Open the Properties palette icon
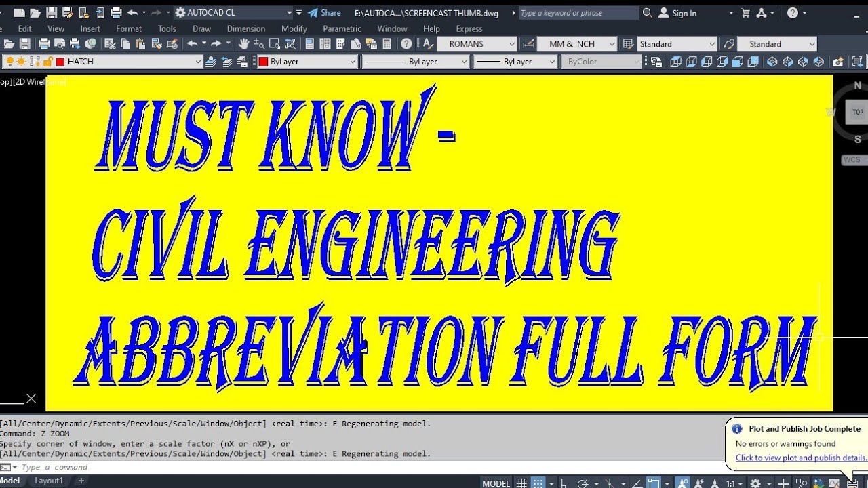 pos(309,43)
